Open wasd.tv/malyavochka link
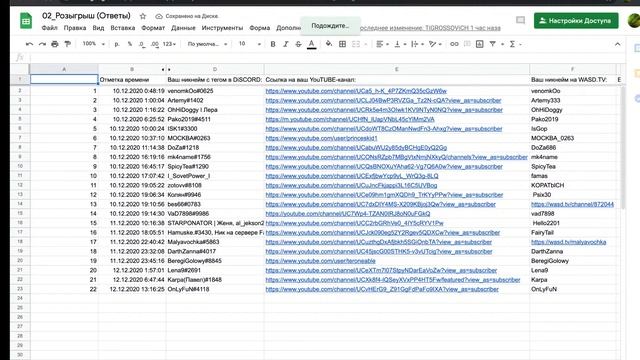This screenshot has width=640, height=360. point(569,242)
